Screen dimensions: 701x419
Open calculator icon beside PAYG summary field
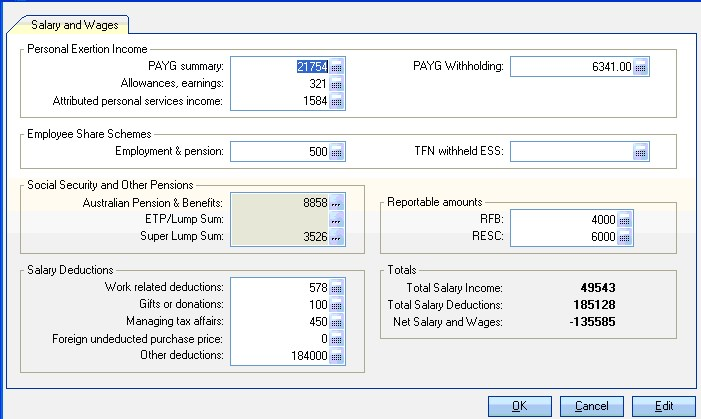(337, 67)
